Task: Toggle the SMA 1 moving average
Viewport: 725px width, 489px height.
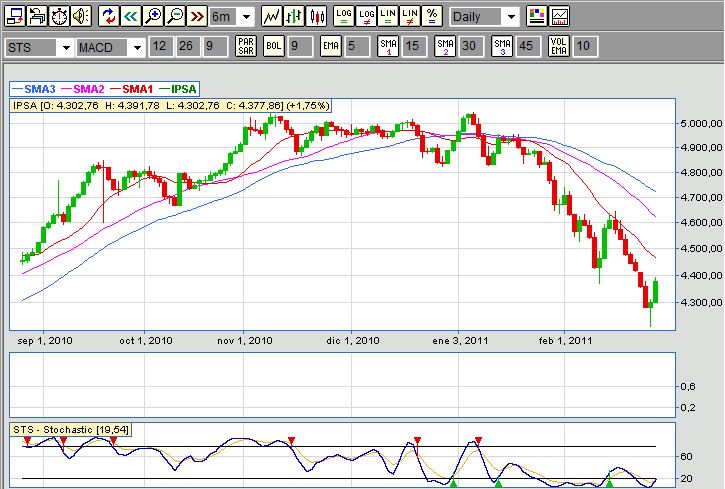Action: [388, 46]
